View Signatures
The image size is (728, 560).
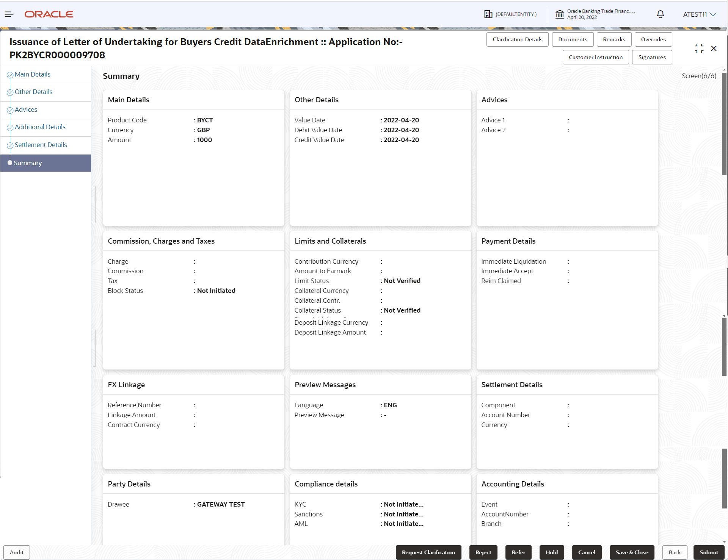(x=652, y=57)
